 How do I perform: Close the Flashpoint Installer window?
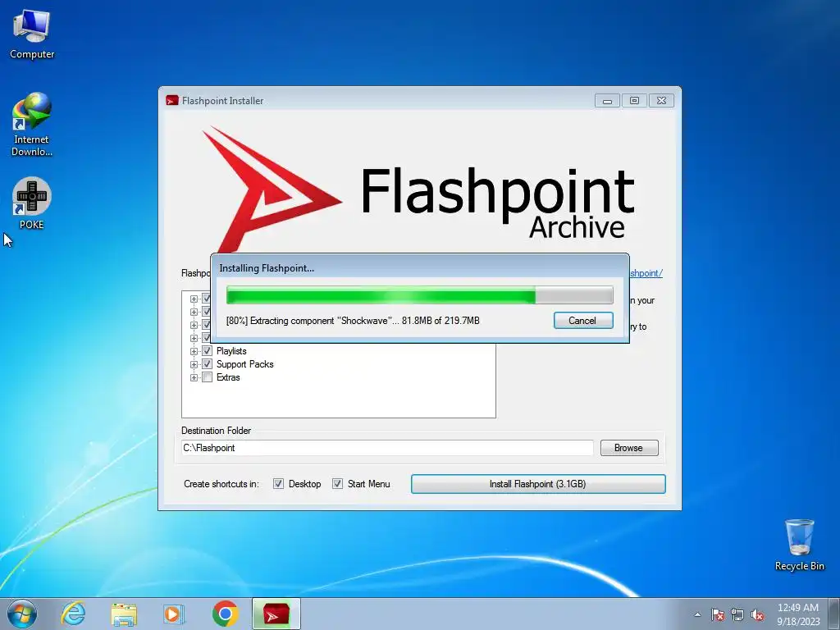click(x=661, y=101)
